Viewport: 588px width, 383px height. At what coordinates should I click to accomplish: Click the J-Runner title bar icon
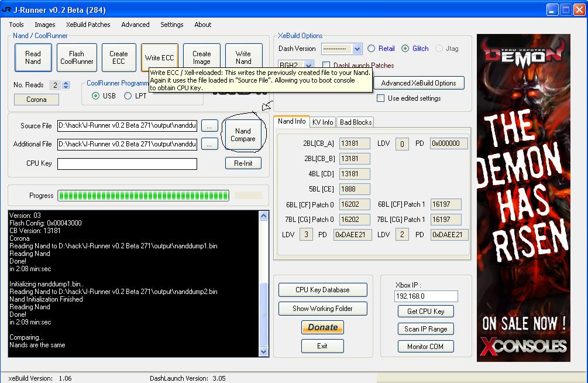6,9
